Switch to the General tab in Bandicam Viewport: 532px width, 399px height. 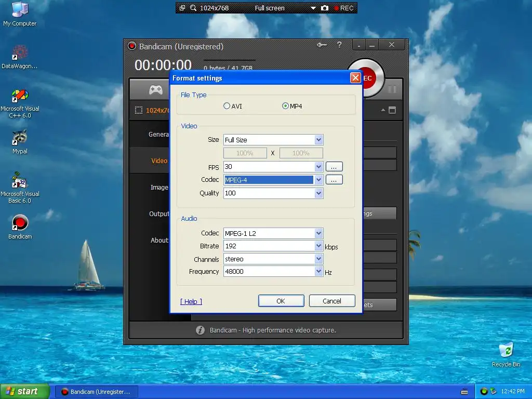click(x=158, y=135)
